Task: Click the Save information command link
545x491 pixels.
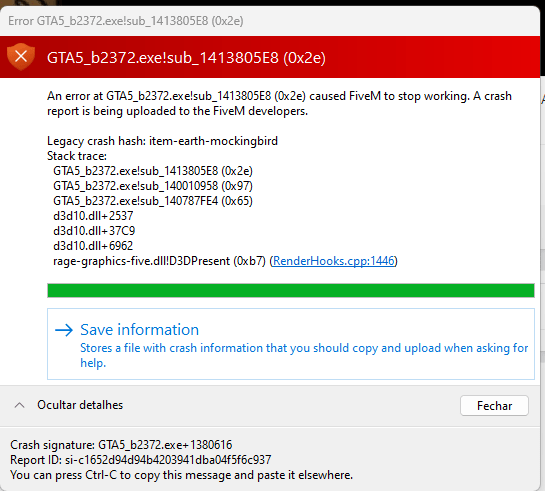Action: pos(291,344)
